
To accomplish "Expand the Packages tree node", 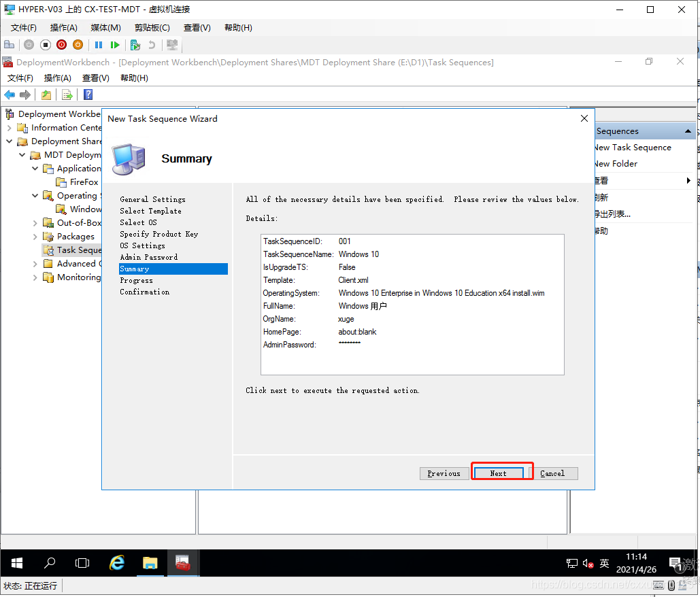I will (35, 237).
